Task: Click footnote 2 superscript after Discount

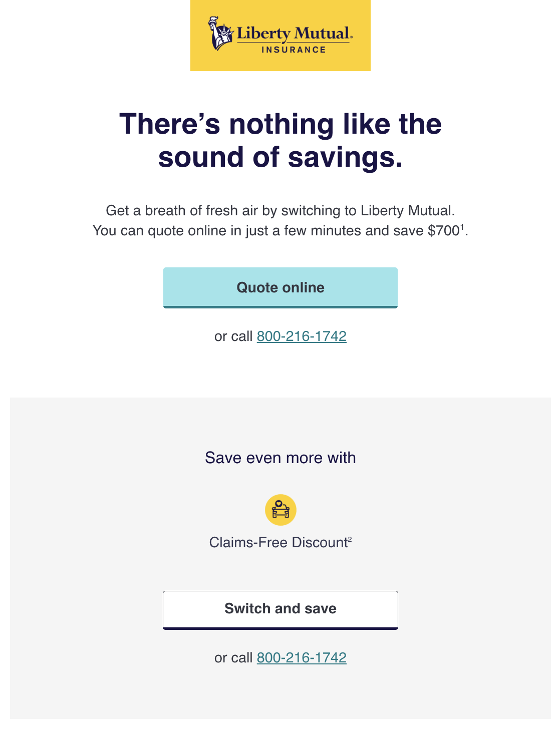Action: (350, 539)
